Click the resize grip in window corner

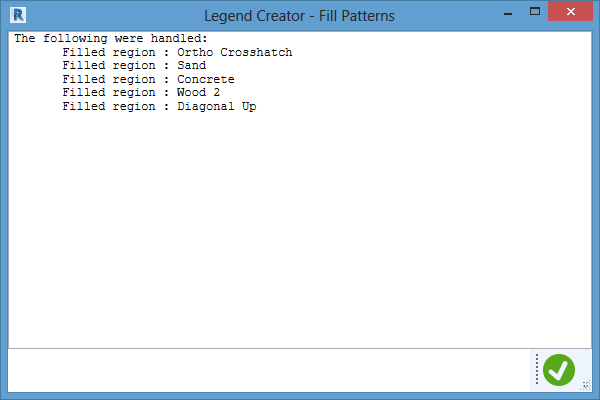pyautogui.click(x=586, y=385)
